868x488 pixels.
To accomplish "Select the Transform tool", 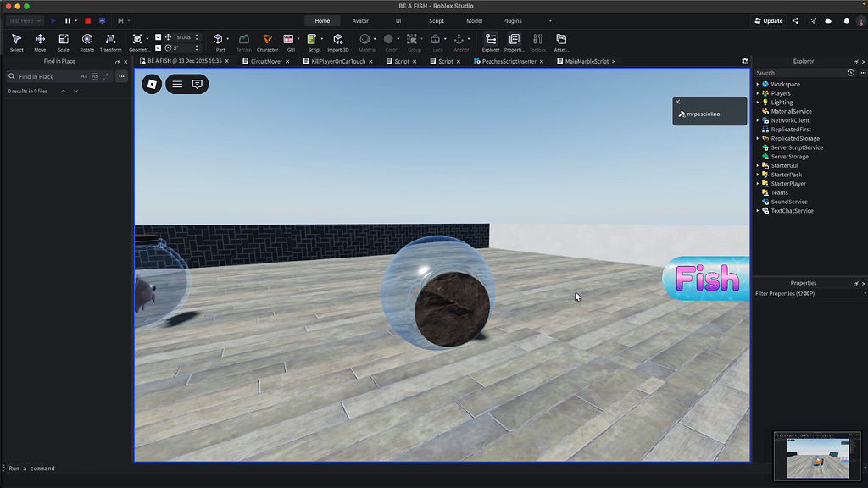I will pyautogui.click(x=110, y=41).
